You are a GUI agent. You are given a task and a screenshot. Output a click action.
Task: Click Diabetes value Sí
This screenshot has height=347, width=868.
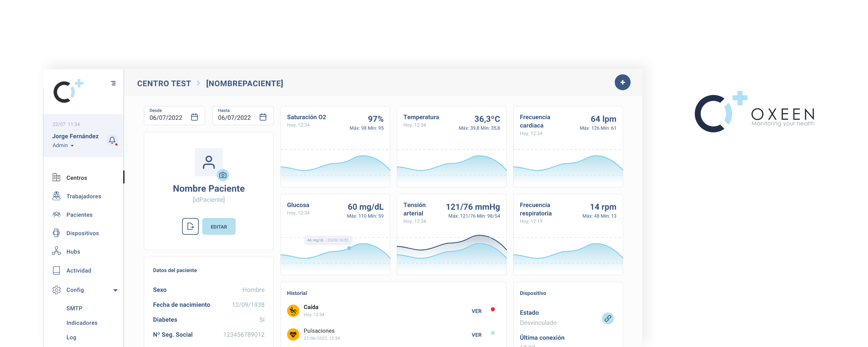click(262, 319)
